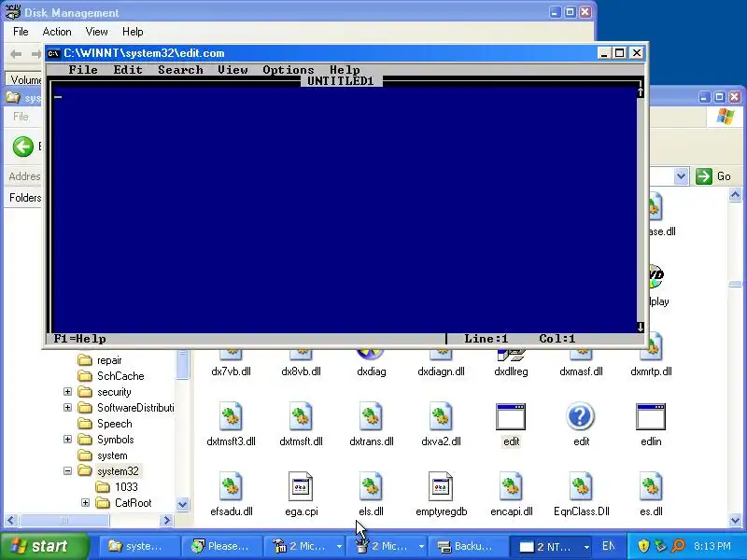The width and height of the screenshot is (747, 560).
Task: Open the Start menu
Action: point(45,546)
